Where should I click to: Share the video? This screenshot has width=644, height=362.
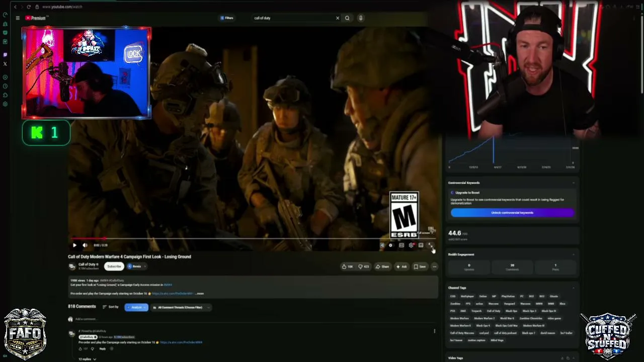click(x=382, y=266)
